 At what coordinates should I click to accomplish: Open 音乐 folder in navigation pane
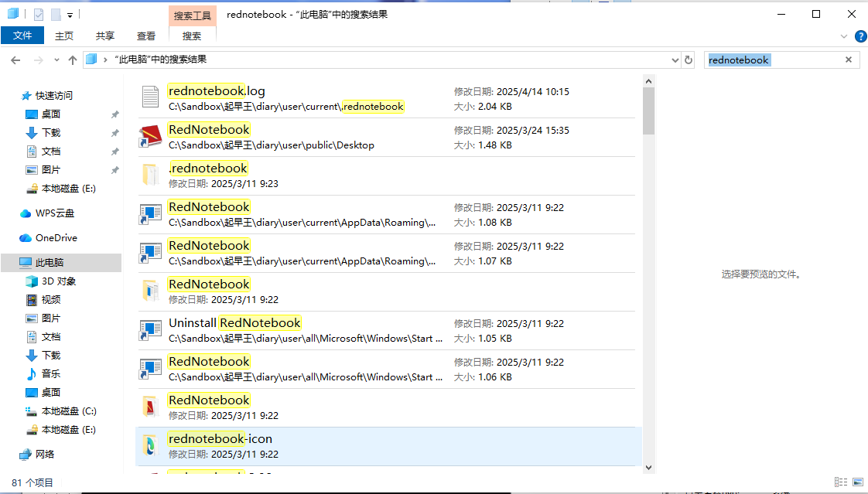tap(51, 374)
